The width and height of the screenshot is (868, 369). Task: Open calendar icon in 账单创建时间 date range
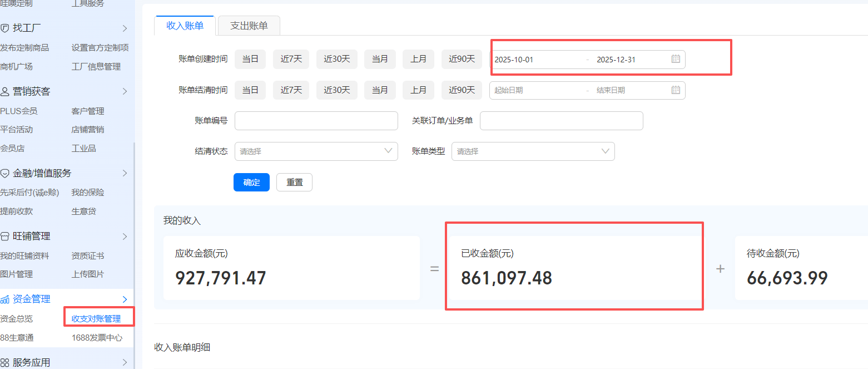click(x=676, y=59)
